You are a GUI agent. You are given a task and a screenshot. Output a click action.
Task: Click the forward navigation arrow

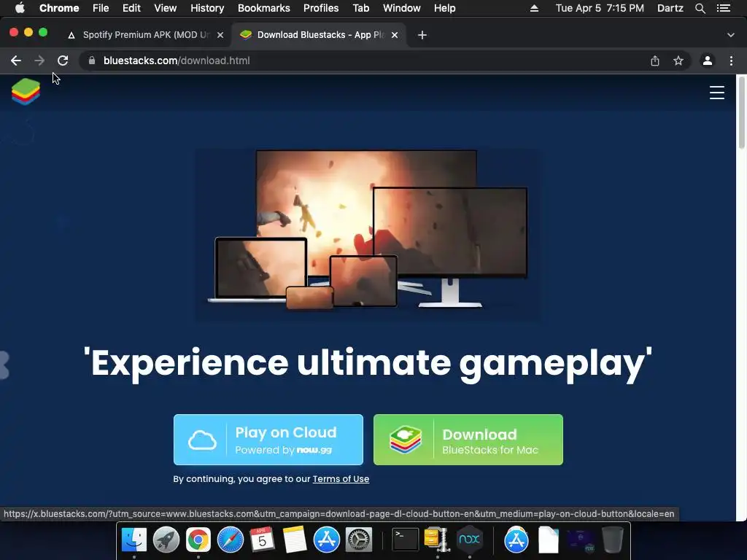[39, 61]
